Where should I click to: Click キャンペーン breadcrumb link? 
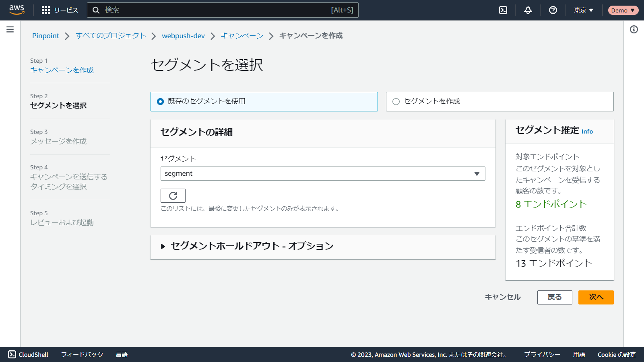(x=242, y=36)
